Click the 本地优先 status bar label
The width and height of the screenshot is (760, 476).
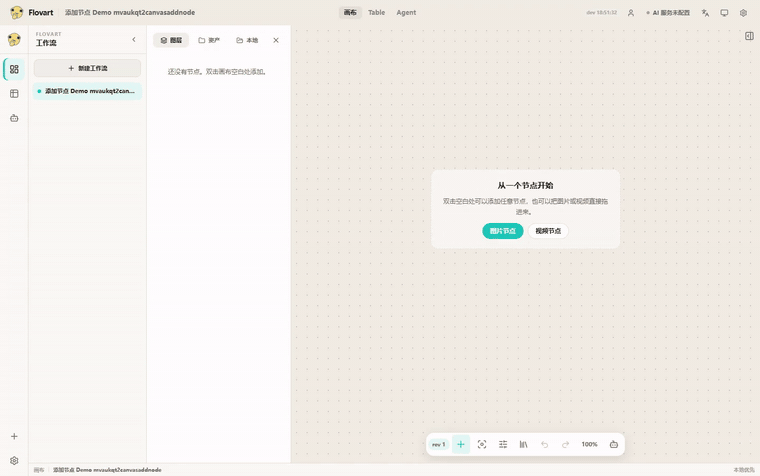point(744,470)
